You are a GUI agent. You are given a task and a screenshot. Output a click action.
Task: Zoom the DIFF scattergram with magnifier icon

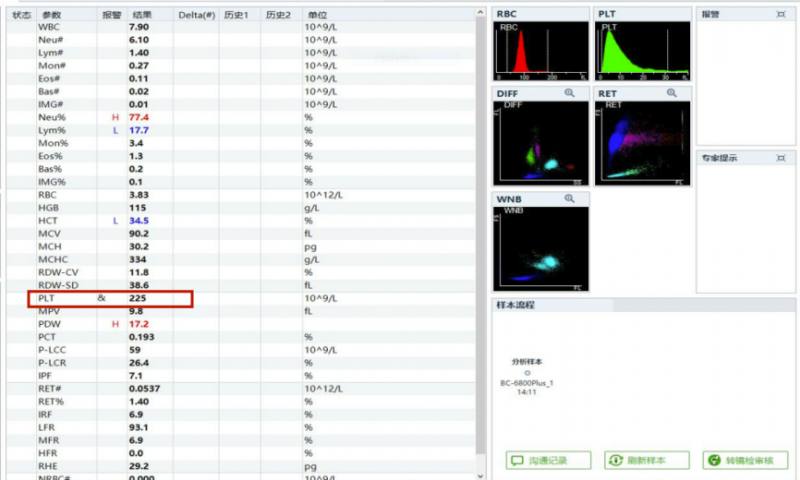point(569,93)
